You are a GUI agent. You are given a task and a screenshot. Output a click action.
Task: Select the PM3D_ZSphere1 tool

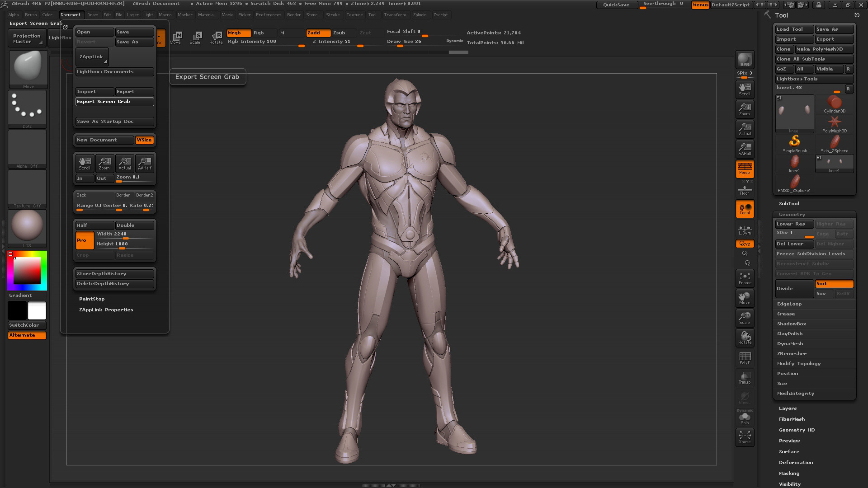[x=794, y=184]
